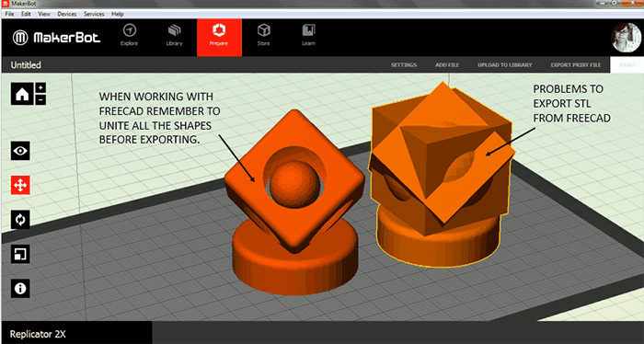This screenshot has width=644, height=344.
Task: Switch to the Store section
Action: coord(264,35)
